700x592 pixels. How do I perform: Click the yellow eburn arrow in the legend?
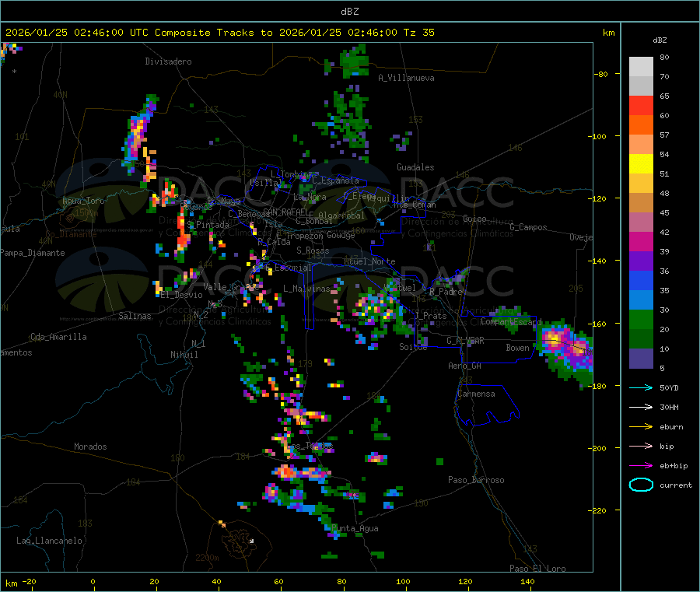tap(641, 427)
